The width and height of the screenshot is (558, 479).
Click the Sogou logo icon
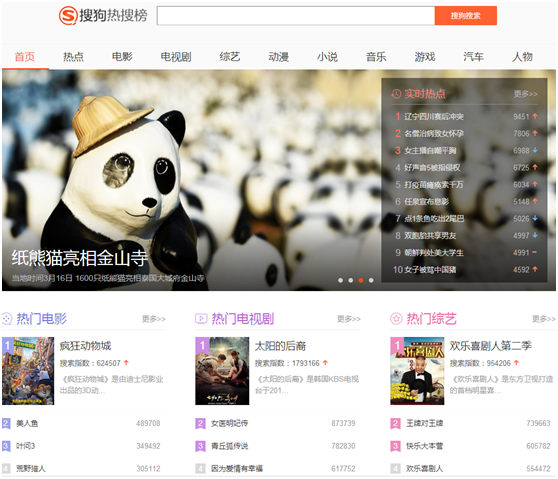click(68, 15)
